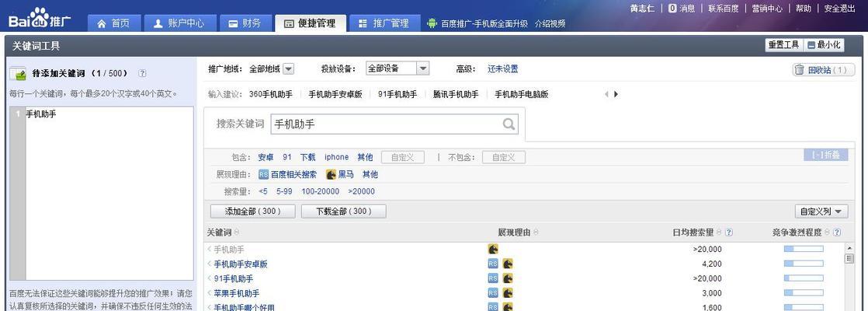Expand the 推广地域 region dropdown
The height and width of the screenshot is (311, 868).
(288, 68)
